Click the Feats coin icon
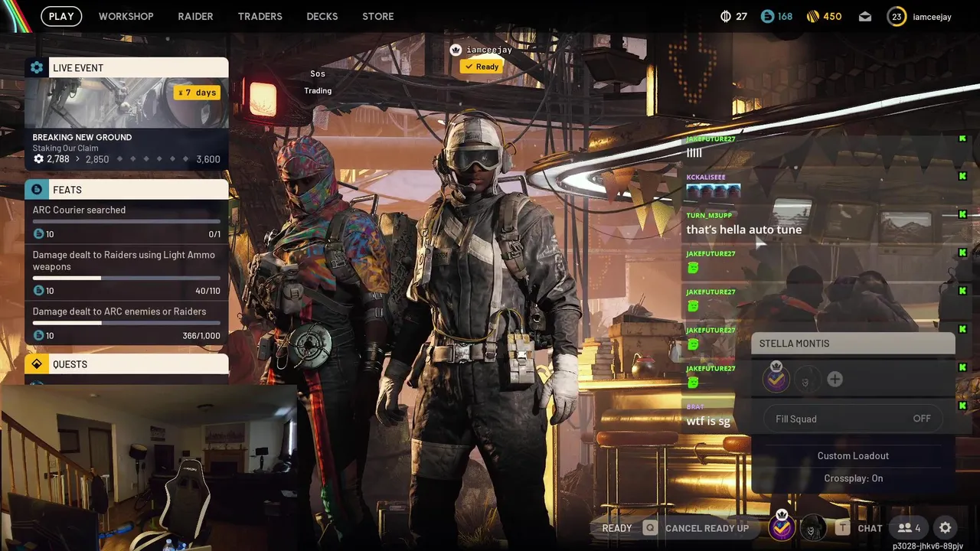Screen dimensions: 980x551 pyautogui.click(x=37, y=189)
